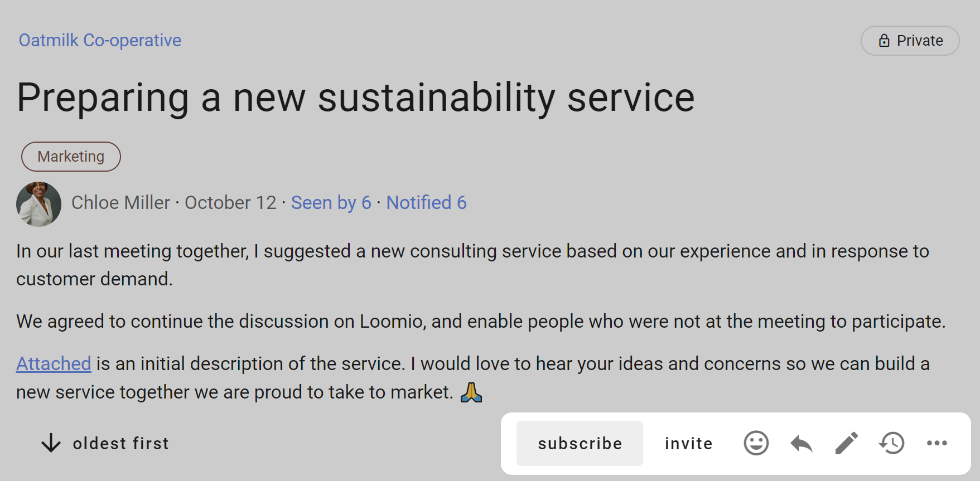Click the lock icon on the Private badge
980x481 pixels.
[x=883, y=40]
